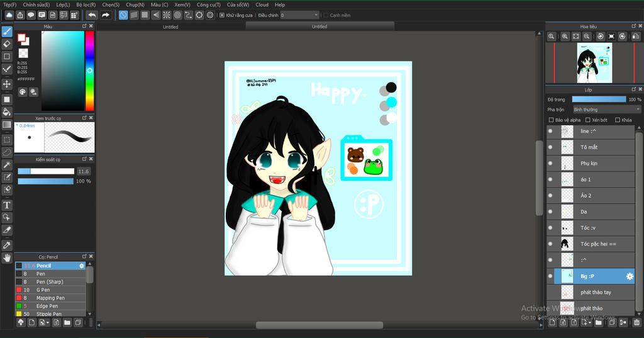Select the Hand pan tool
644x338 pixels.
[x=7, y=258]
